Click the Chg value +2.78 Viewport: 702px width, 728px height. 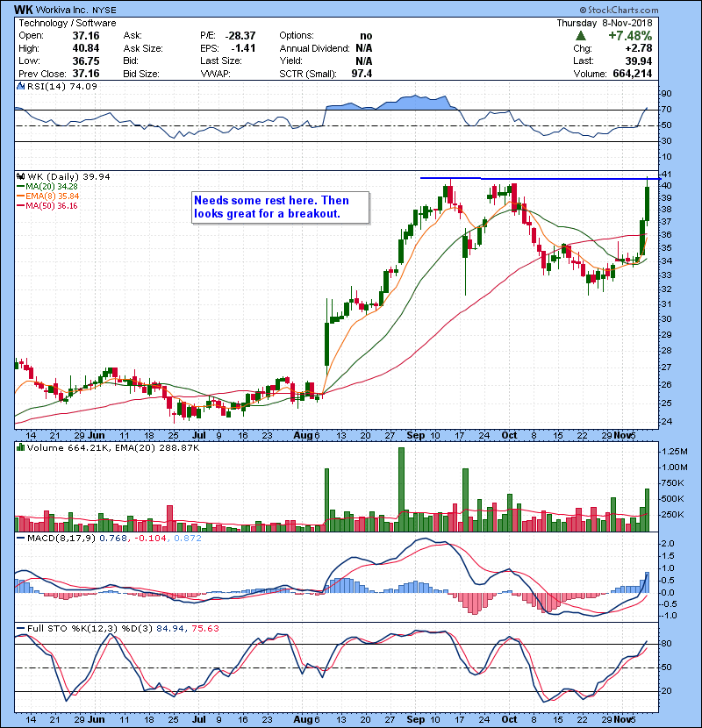click(x=638, y=48)
